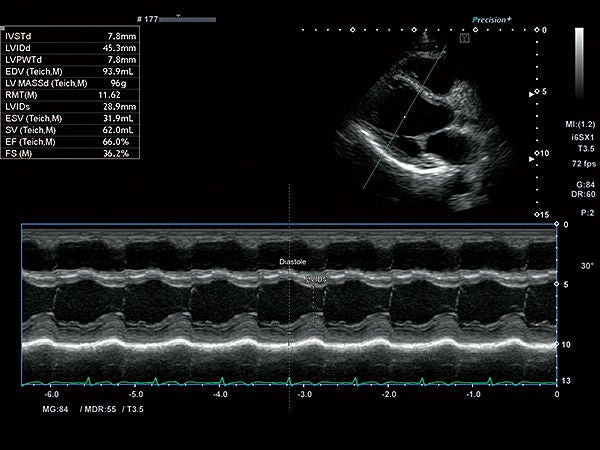
Task: Click the 13 depth mark on M-mode scale
Action: [566, 381]
